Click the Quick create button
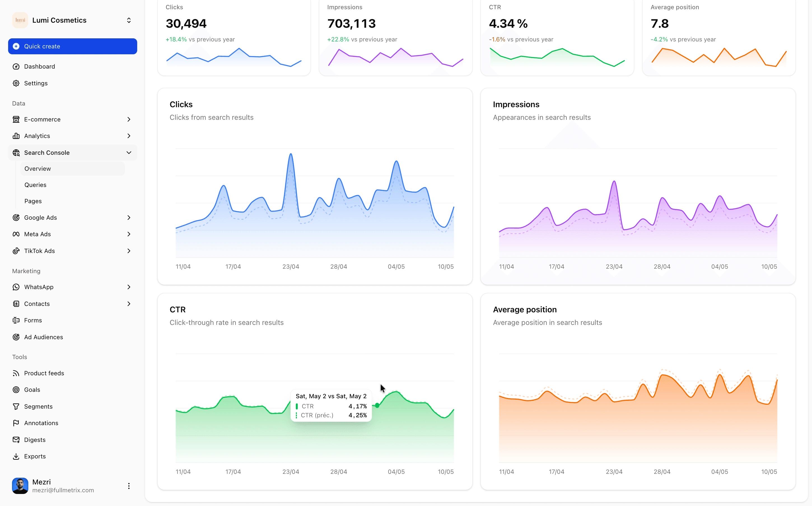Screen dimensions: 812x506 (x=73, y=46)
